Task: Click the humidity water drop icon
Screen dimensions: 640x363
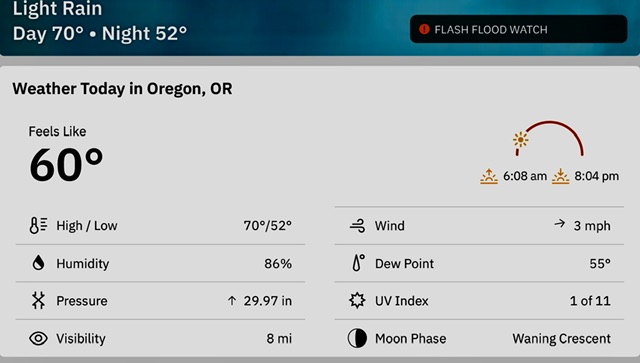Action: click(x=38, y=263)
